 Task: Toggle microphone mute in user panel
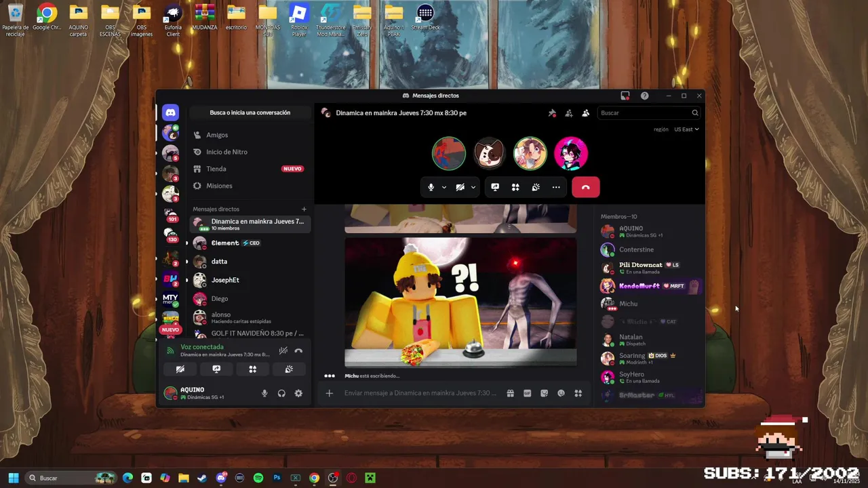(264, 393)
